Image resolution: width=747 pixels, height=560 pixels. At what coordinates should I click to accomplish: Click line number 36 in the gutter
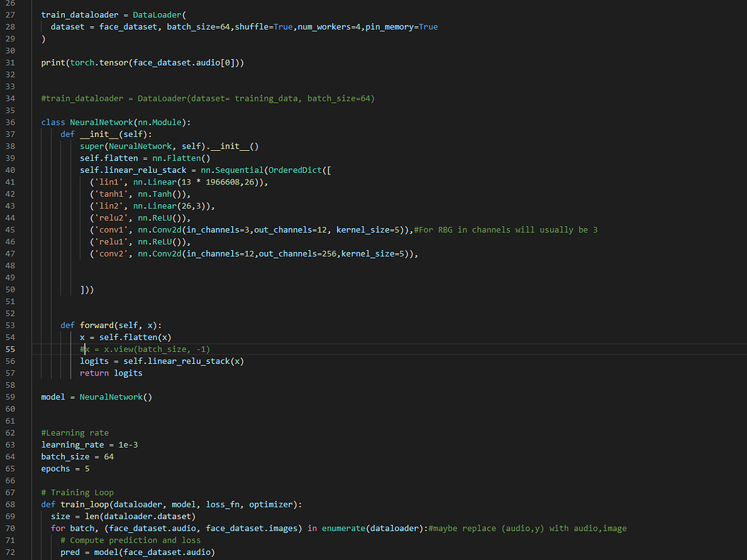[x=10, y=122]
